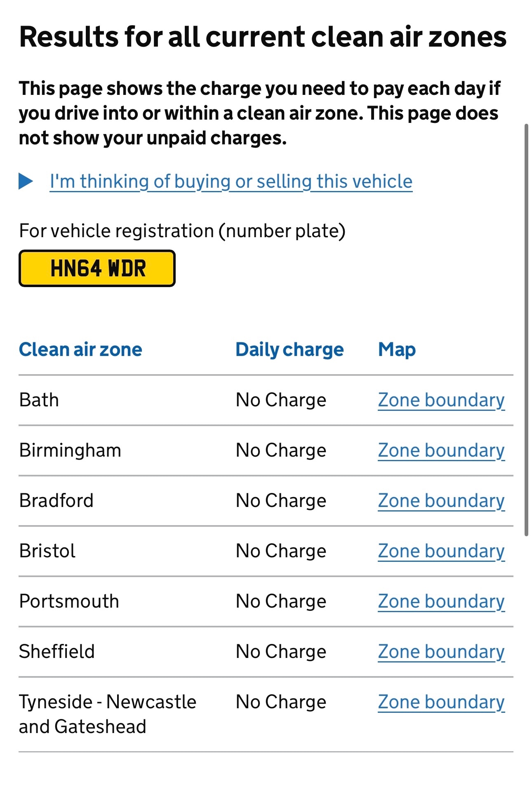The height and width of the screenshot is (785, 532).
Task: Click the Clean air zone column header
Action: point(81,350)
